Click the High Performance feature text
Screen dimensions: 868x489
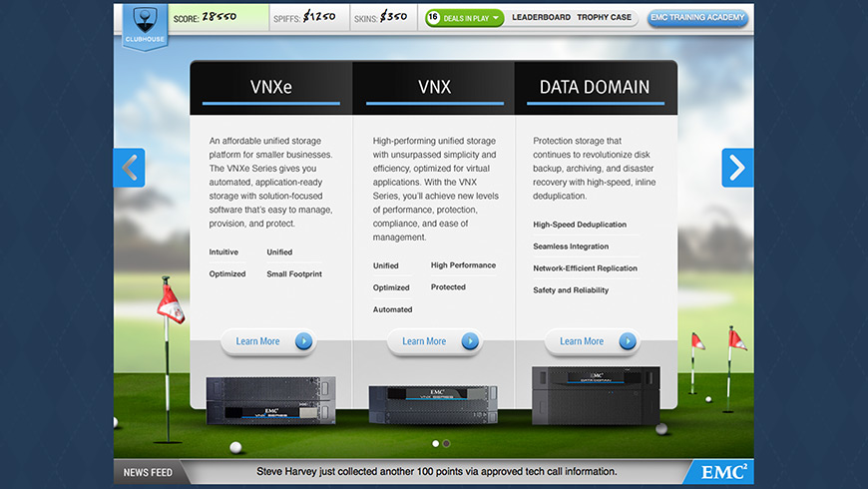(463, 265)
